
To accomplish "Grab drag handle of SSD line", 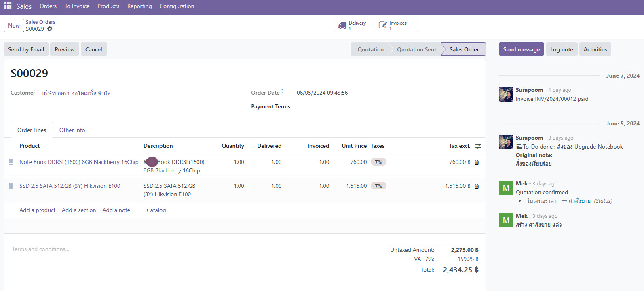I will pyautogui.click(x=11, y=186).
